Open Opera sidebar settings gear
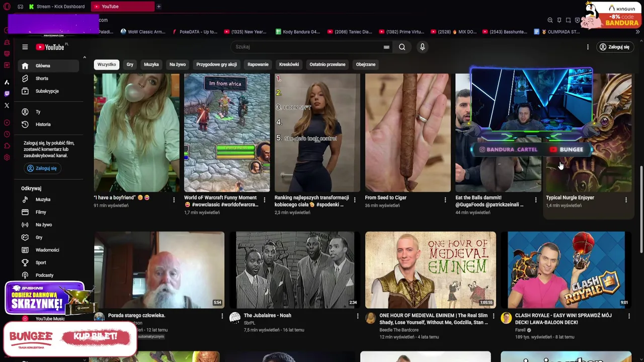 click(7, 157)
